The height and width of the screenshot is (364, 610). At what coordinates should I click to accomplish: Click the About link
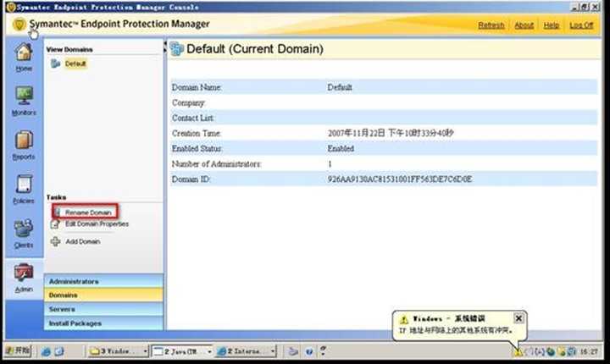click(x=524, y=25)
